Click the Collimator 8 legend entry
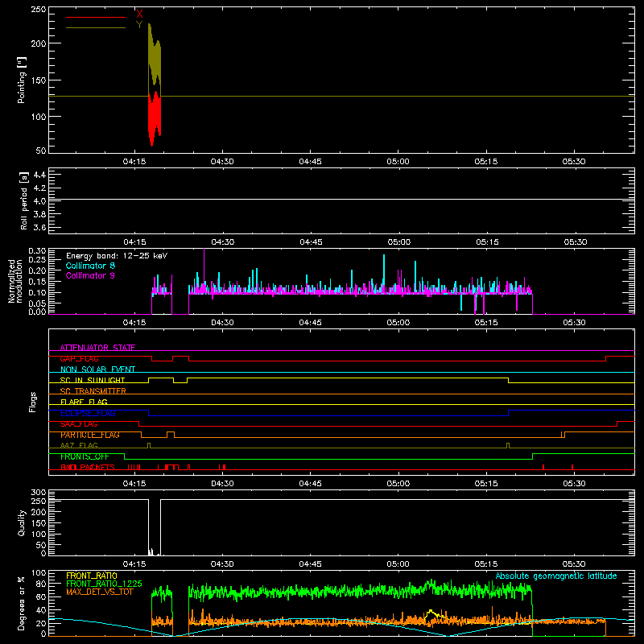Image resolution: width=644 pixels, height=644 pixels. click(x=90, y=266)
